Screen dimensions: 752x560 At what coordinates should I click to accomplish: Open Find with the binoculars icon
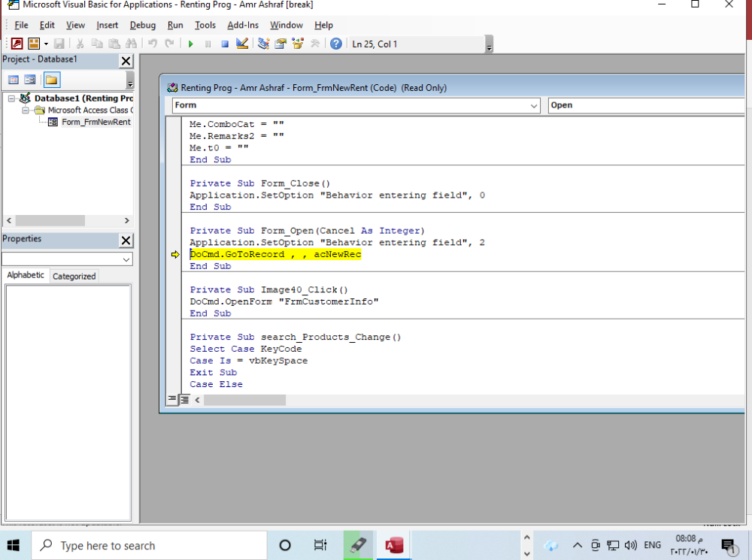click(x=131, y=44)
